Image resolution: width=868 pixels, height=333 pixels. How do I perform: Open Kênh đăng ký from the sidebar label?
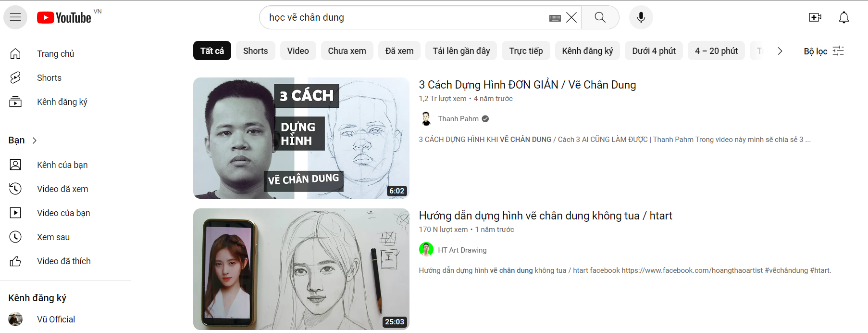click(62, 102)
